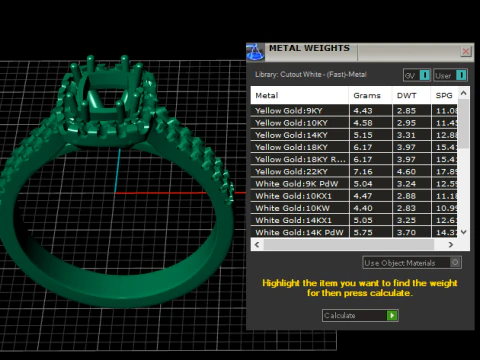This screenshot has width=480, height=360.
Task: Click the Metal Weights flask icon
Action: [x=255, y=52]
